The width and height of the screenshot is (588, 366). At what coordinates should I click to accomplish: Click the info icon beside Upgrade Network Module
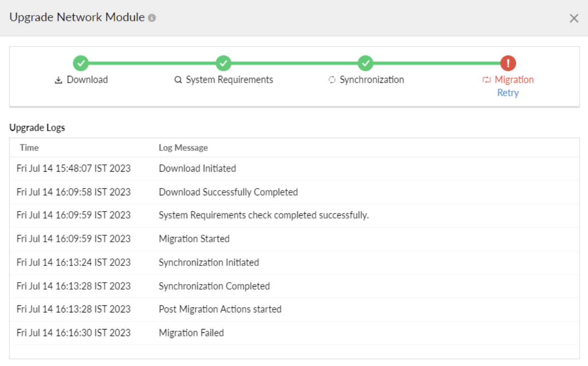152,18
